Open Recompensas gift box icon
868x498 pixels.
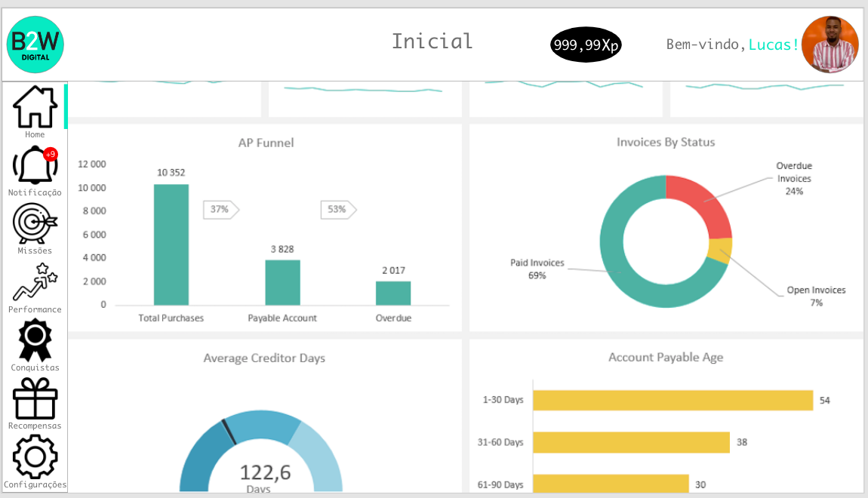(35, 398)
